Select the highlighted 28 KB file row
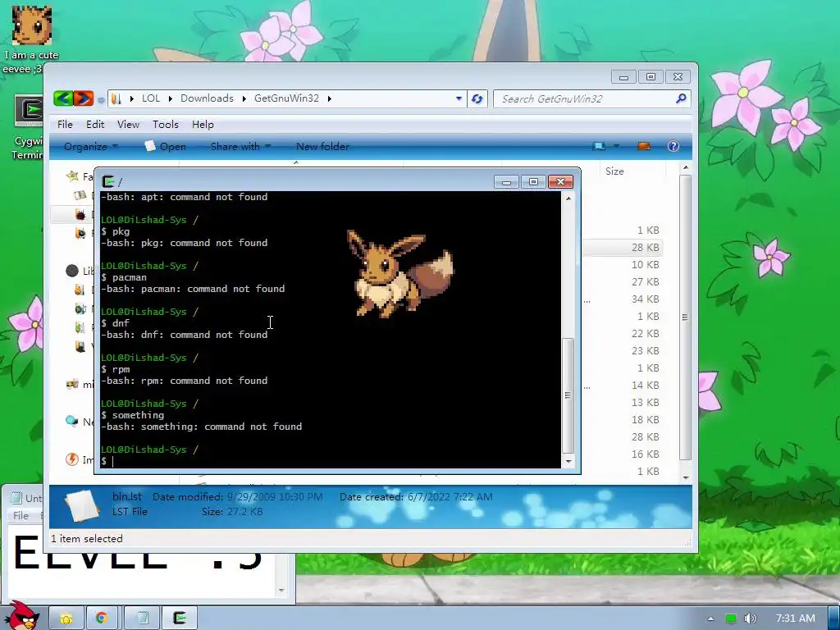This screenshot has height=630, width=840. [623, 248]
